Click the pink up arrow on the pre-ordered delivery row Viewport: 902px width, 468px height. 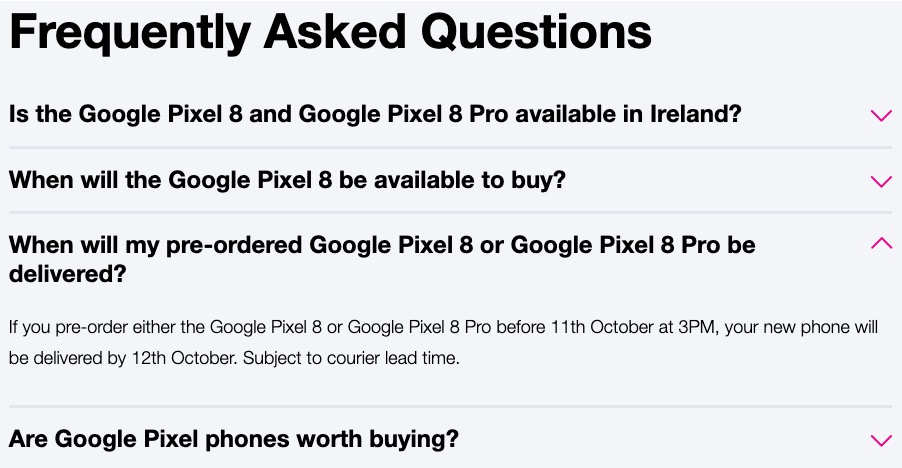pos(881,243)
